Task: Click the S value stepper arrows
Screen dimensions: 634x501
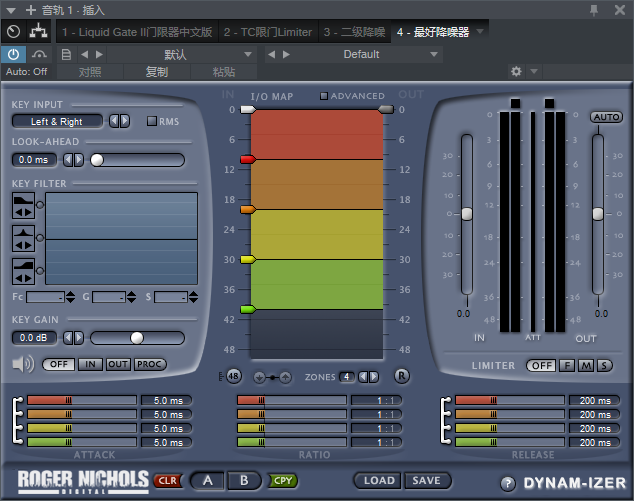Action: [194, 297]
